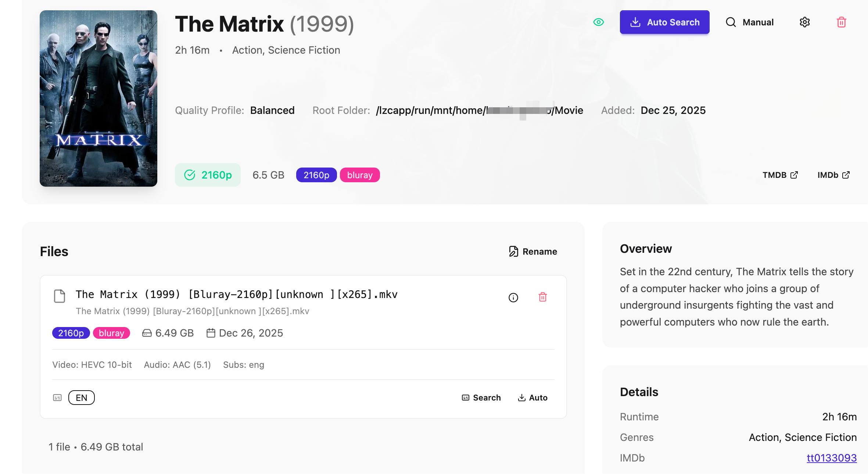Screen dimensions: 868x474
Task: Rename the movie files
Action: tap(533, 251)
